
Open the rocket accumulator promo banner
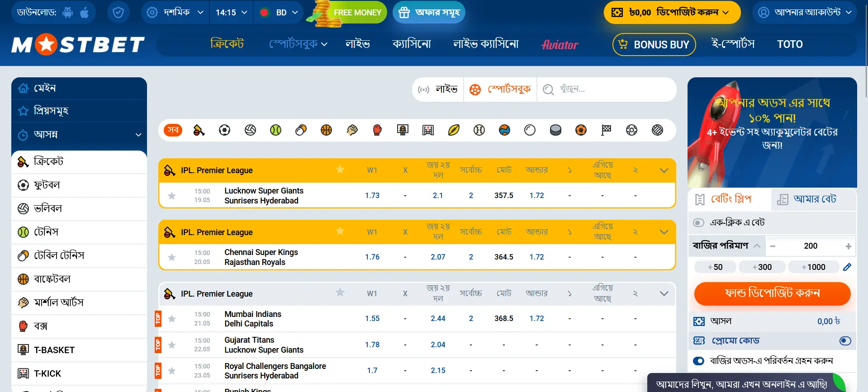click(772, 132)
